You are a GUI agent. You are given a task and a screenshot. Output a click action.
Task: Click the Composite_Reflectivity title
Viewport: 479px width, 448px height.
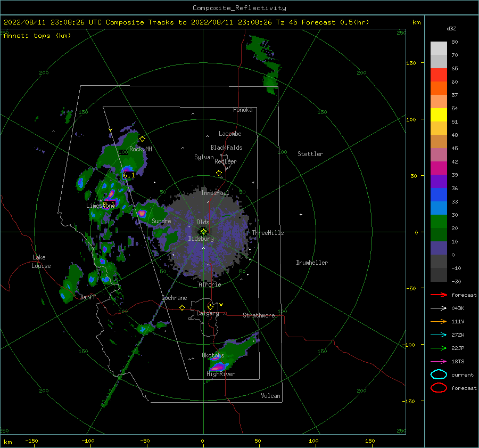[240, 8]
